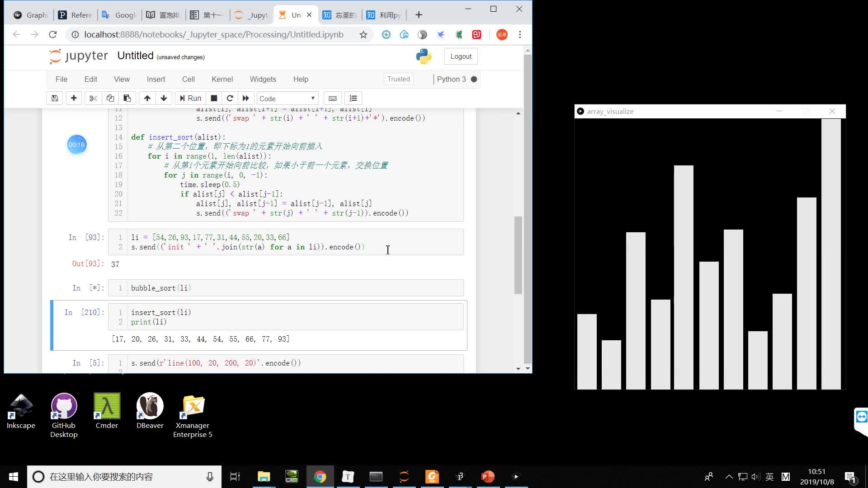Move selected cell up with the arrow icon
The image size is (868, 488).
click(147, 99)
